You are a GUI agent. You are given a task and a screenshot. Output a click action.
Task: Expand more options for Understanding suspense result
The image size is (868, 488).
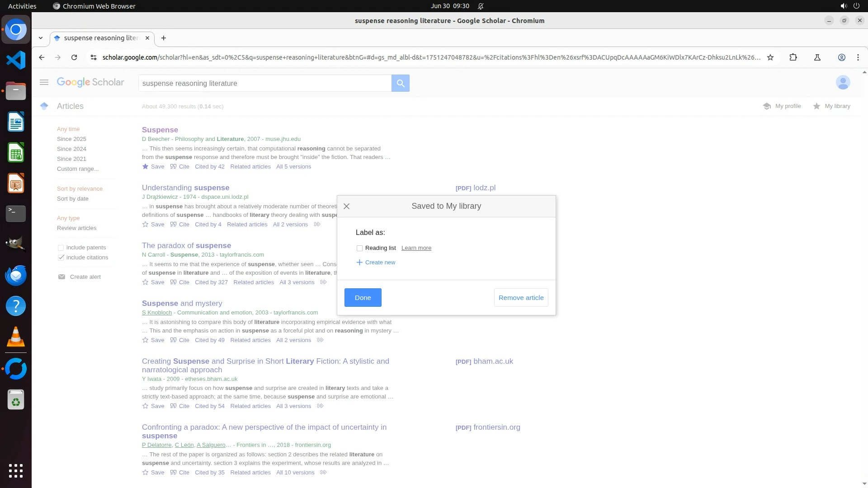(x=317, y=225)
